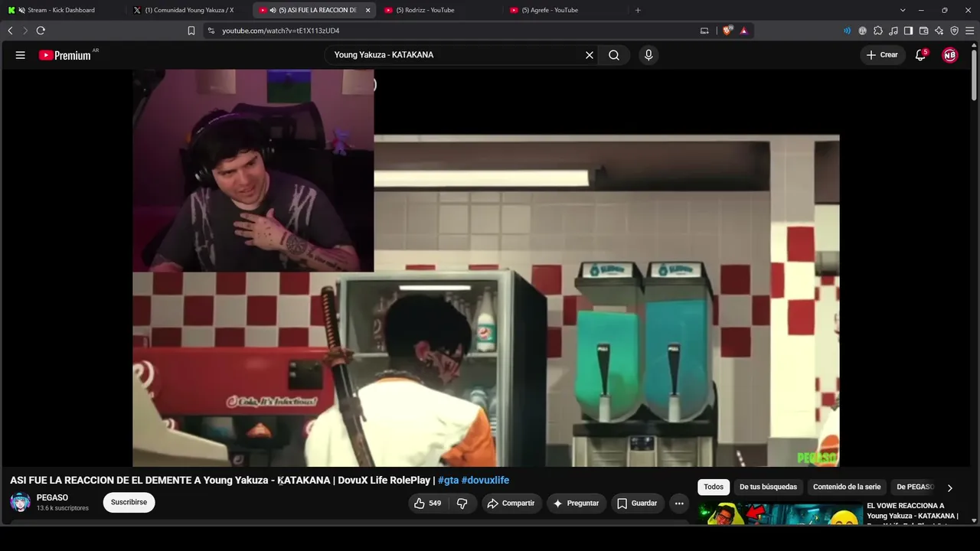Image resolution: width=980 pixels, height=551 pixels.
Task: Open the #dovuxlife hashtag link
Action: coord(485,481)
